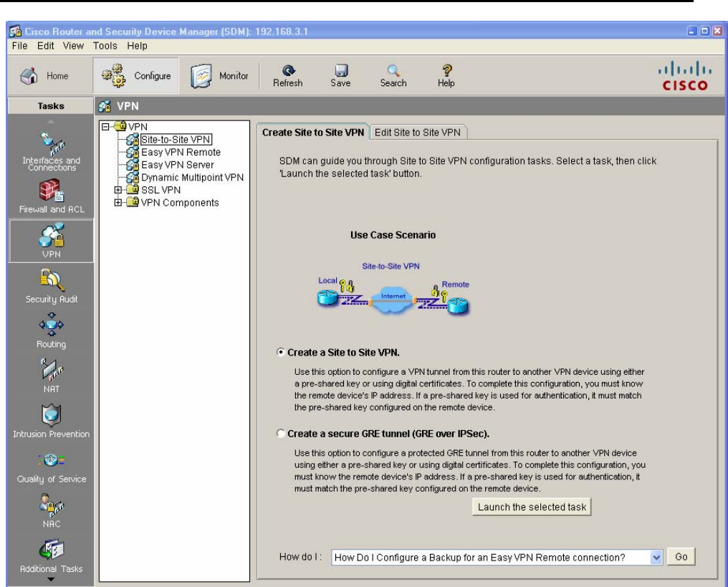Click the Tasks panel header

(x=51, y=106)
